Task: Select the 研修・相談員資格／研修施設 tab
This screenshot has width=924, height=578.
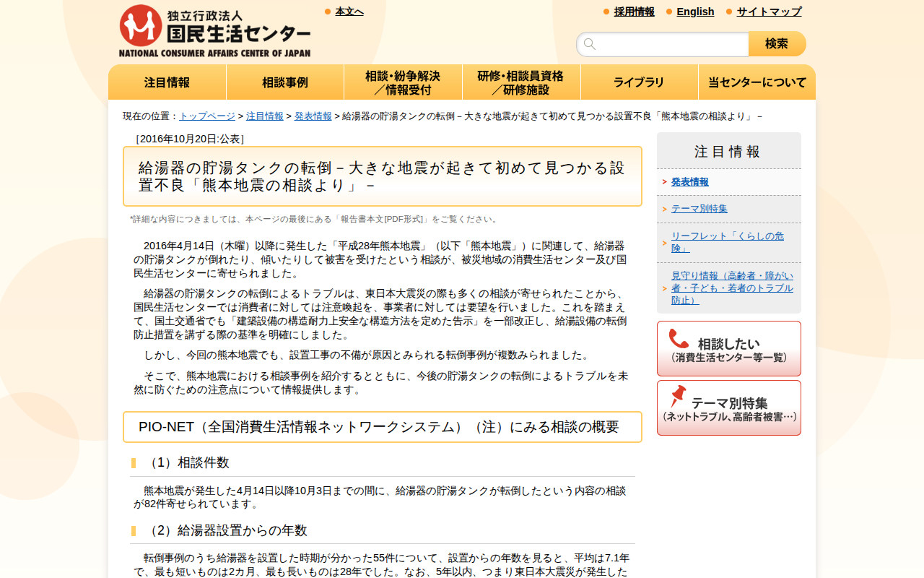Action: pyautogui.click(x=521, y=82)
